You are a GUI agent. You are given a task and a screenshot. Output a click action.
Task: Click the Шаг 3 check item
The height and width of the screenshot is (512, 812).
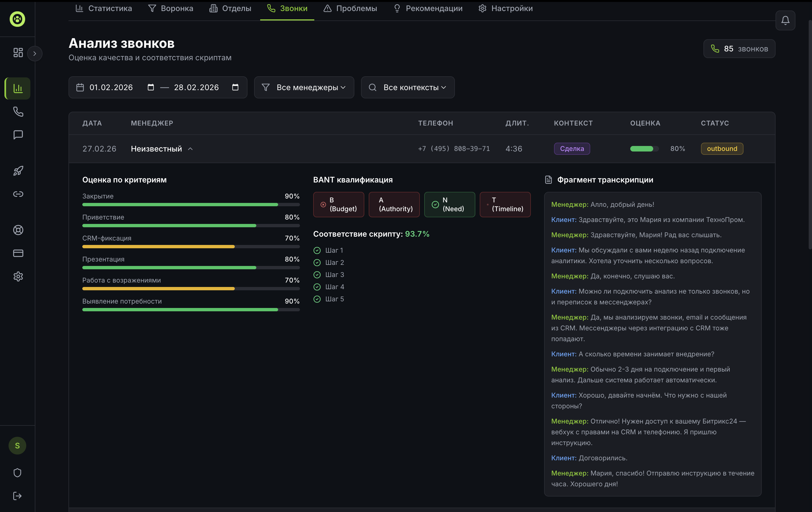click(329, 275)
